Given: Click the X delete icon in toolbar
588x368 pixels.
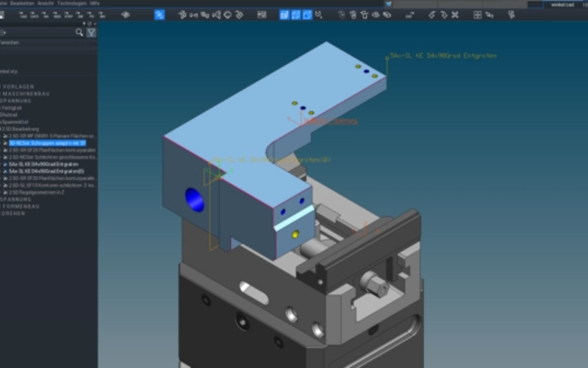Looking at the screenshot, I should [455, 15].
